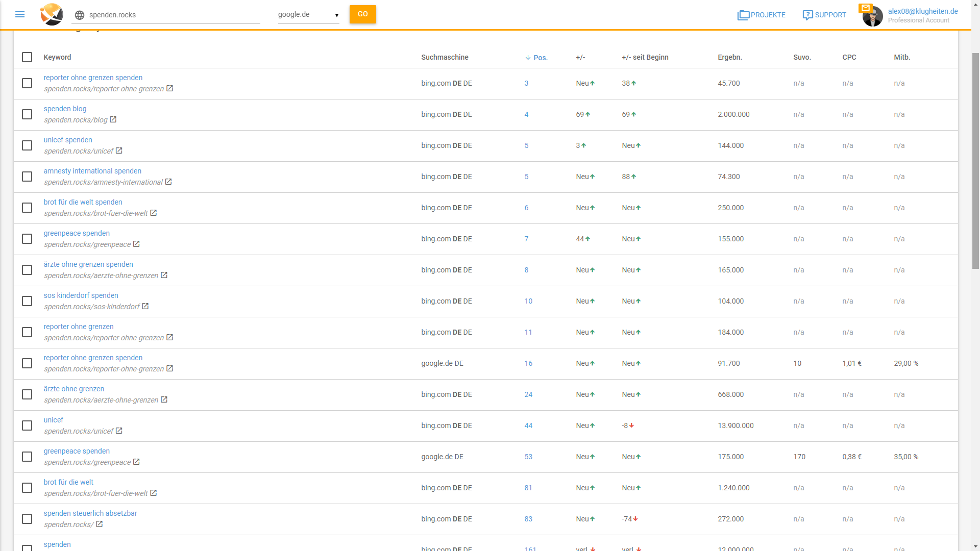Open the 'unicef spenden' keyword link
The height and width of the screenshot is (551, 980).
point(68,140)
